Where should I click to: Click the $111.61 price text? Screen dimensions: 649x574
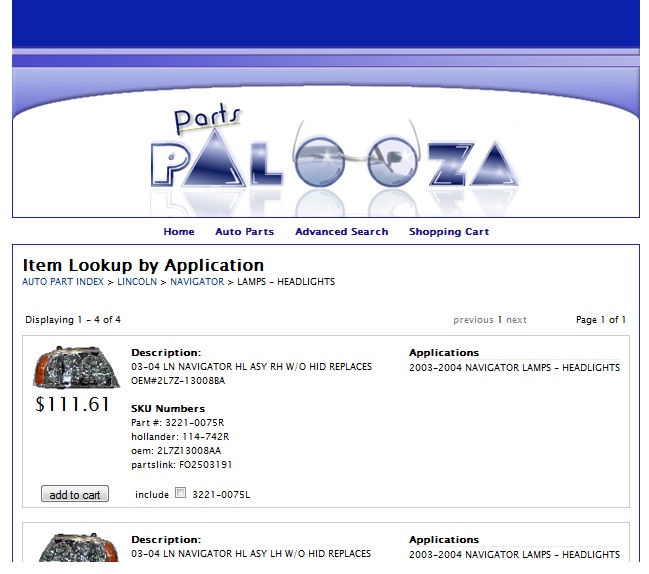tap(72, 405)
